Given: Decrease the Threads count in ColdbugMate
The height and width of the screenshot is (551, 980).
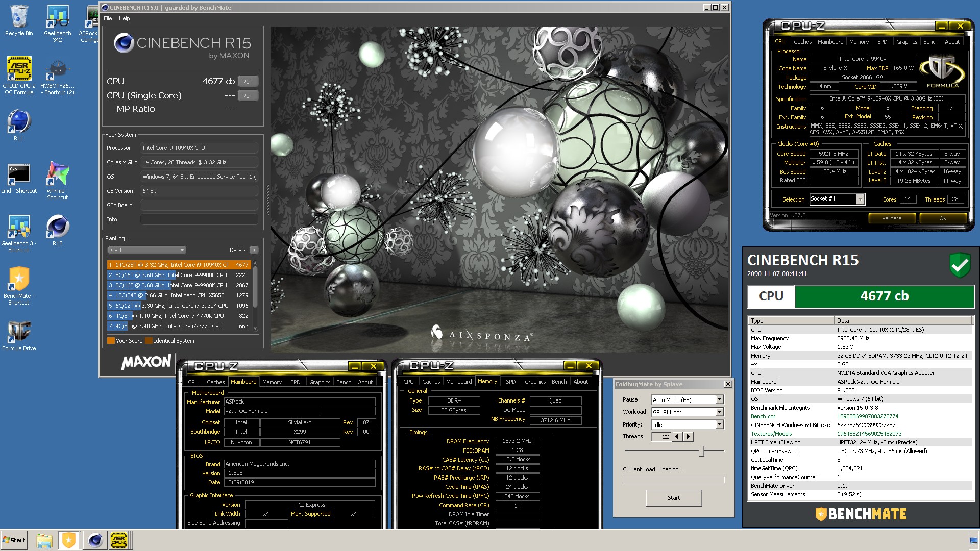Looking at the screenshot, I should 677,437.
